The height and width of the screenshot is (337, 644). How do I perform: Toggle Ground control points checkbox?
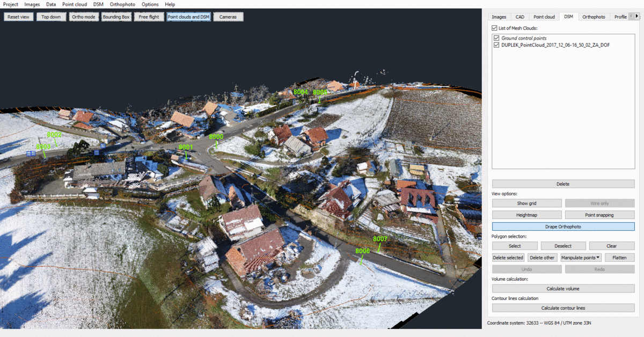(x=496, y=38)
